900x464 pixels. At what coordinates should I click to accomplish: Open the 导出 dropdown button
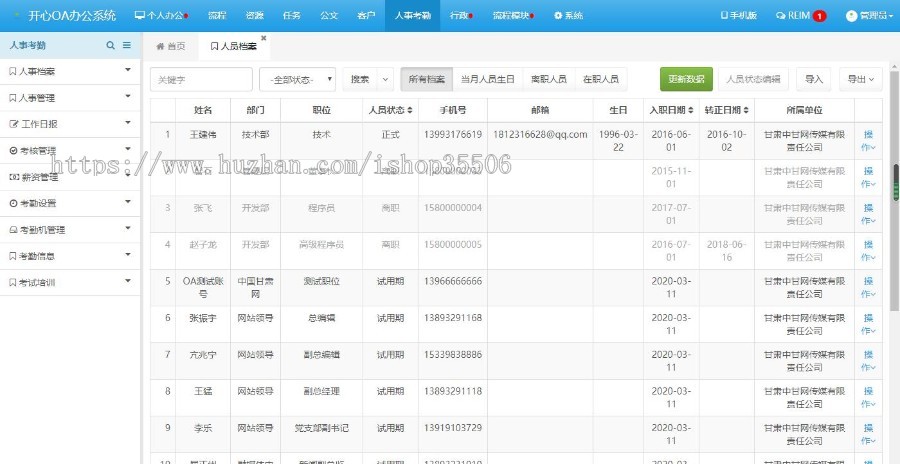(x=860, y=79)
